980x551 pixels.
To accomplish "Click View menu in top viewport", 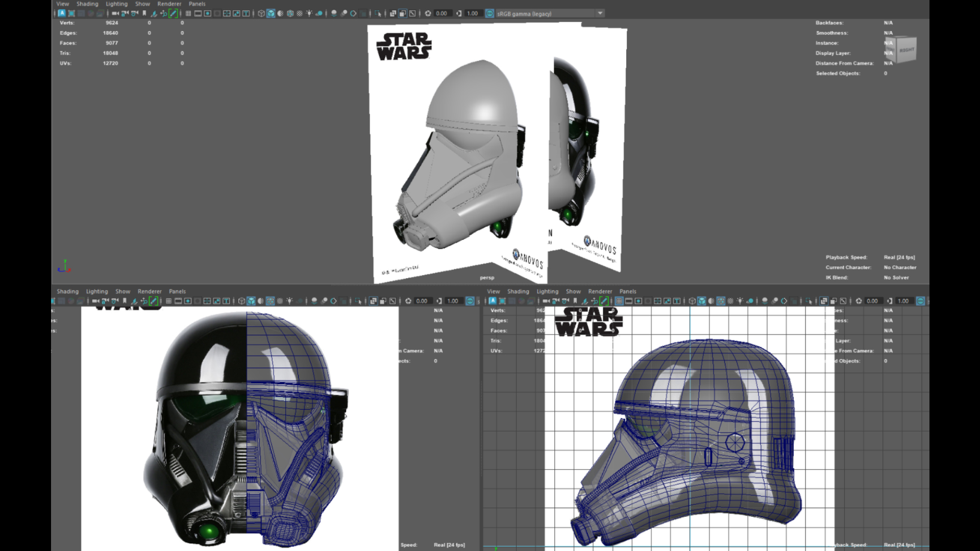I will (62, 4).
